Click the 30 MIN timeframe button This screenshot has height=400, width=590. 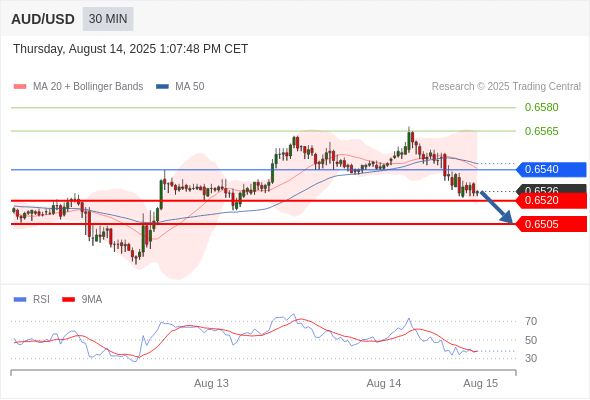108,19
